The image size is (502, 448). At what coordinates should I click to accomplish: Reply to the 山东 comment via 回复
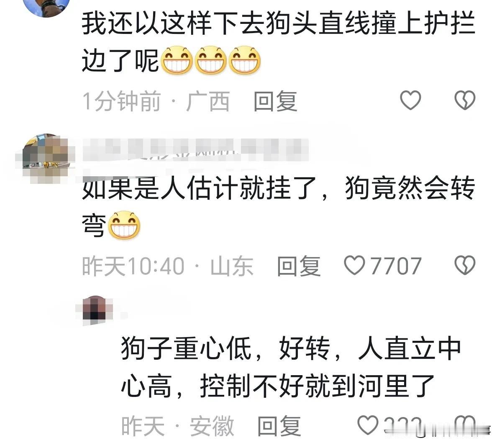(x=299, y=266)
